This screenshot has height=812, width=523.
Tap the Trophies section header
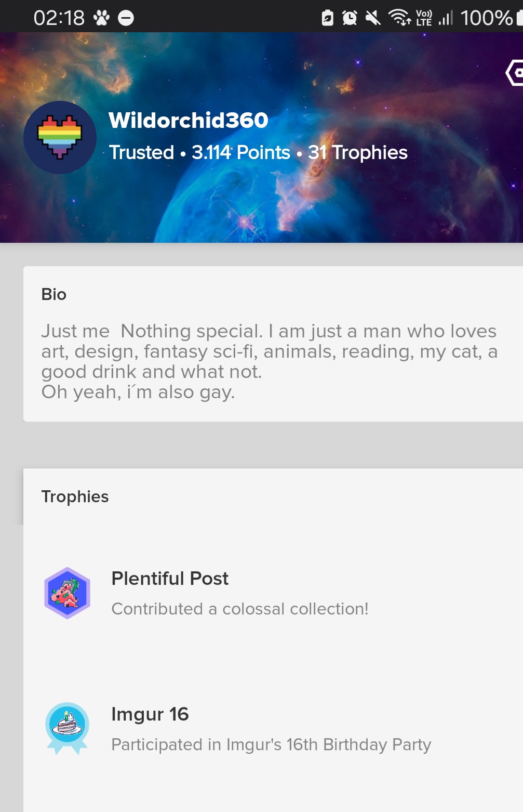coord(75,496)
